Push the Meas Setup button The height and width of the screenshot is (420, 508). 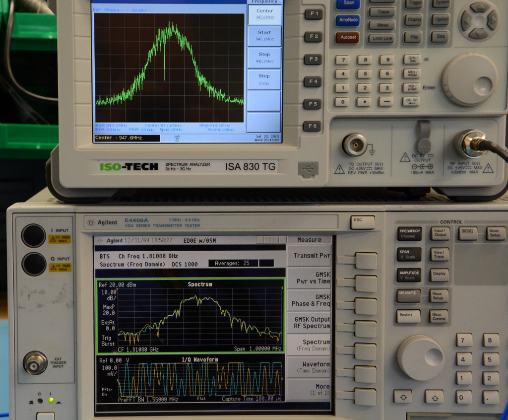tap(439, 295)
